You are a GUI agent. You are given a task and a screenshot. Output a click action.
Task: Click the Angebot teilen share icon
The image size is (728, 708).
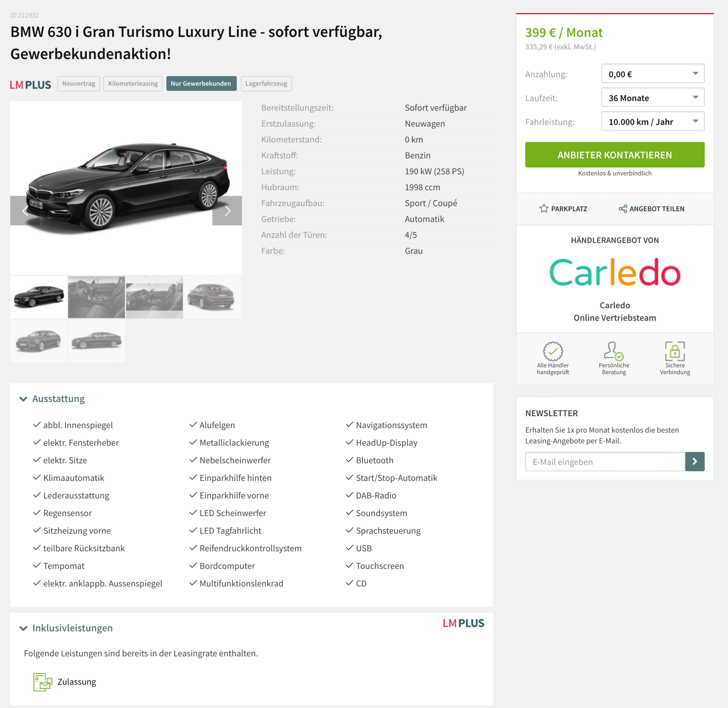(x=622, y=209)
